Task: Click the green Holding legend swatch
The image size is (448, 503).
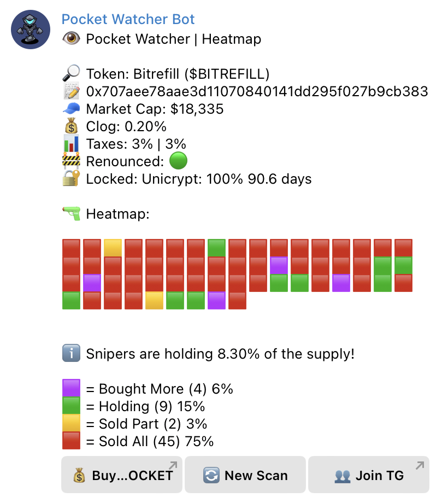Action: pos(71,406)
